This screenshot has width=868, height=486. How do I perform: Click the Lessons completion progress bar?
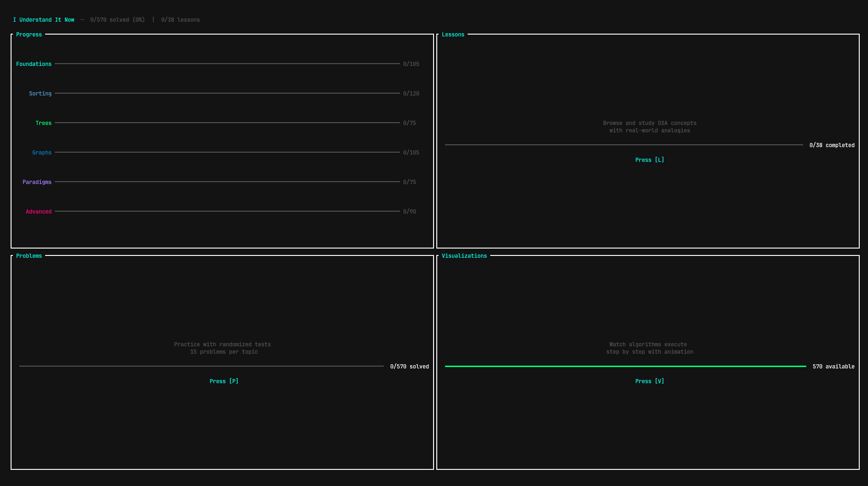(624, 145)
